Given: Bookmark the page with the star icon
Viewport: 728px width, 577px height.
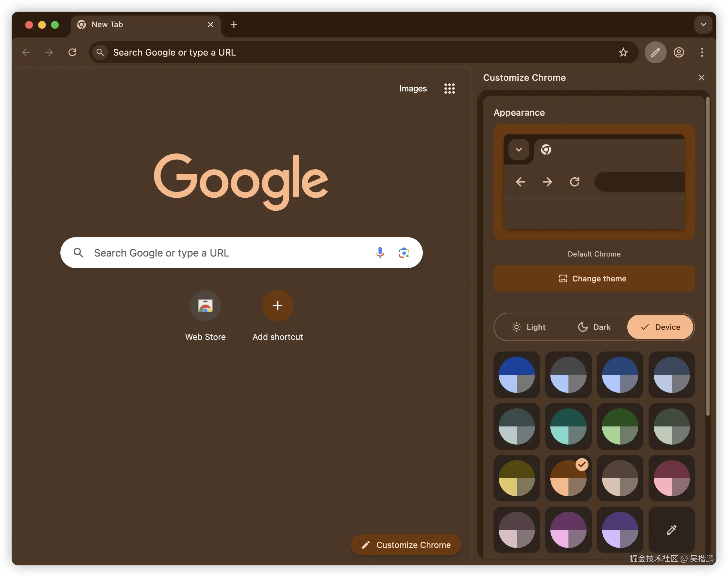Looking at the screenshot, I should click(623, 52).
